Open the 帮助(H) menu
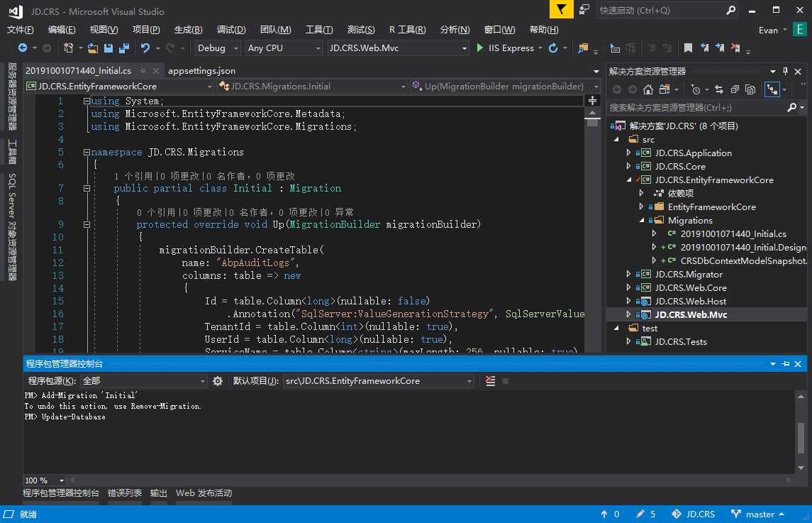 (x=544, y=30)
